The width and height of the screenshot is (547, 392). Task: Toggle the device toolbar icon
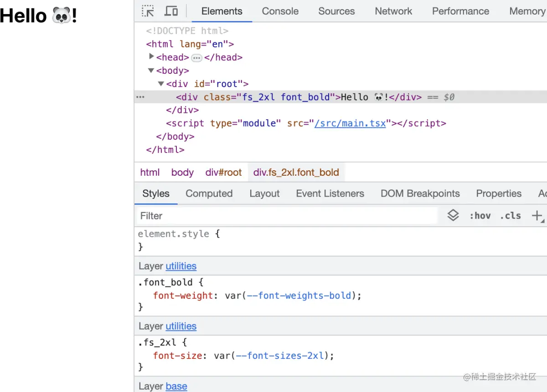(x=171, y=11)
